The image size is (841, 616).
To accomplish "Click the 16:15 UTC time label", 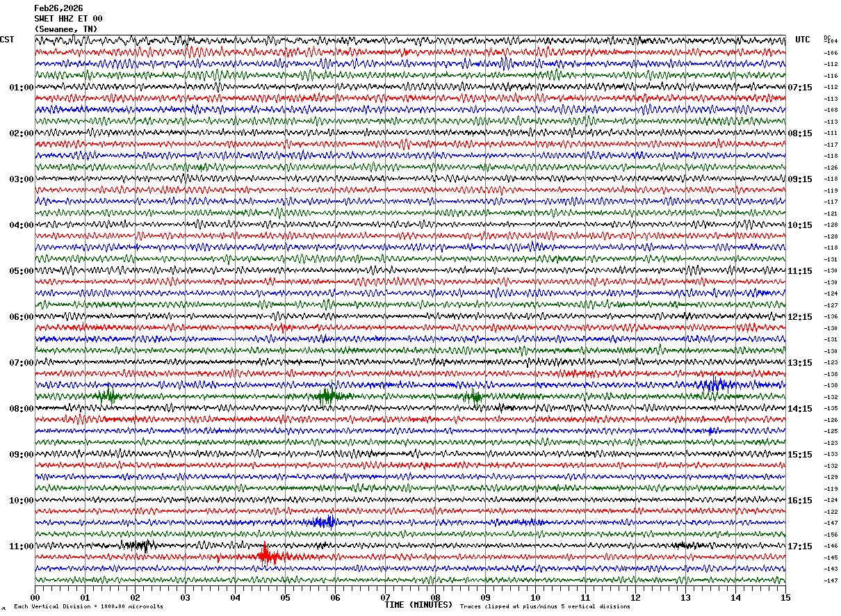I will coord(800,501).
